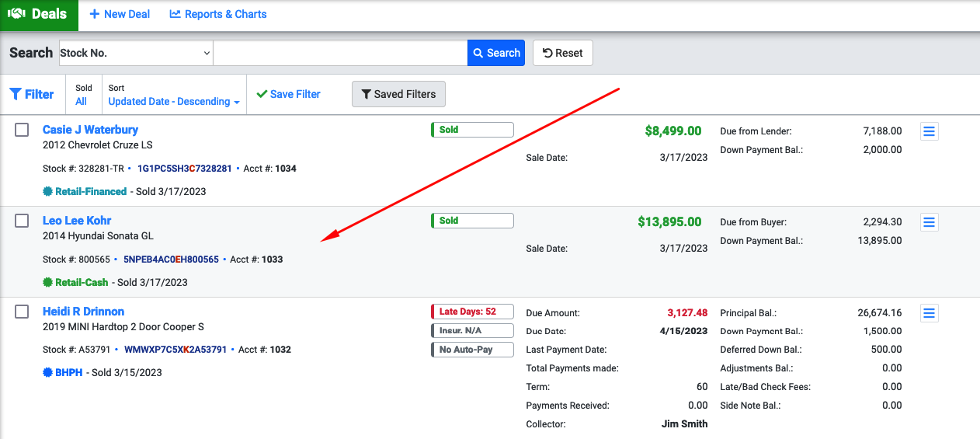
Task: Open the Stock No. search field dropdown
Action: [136, 53]
